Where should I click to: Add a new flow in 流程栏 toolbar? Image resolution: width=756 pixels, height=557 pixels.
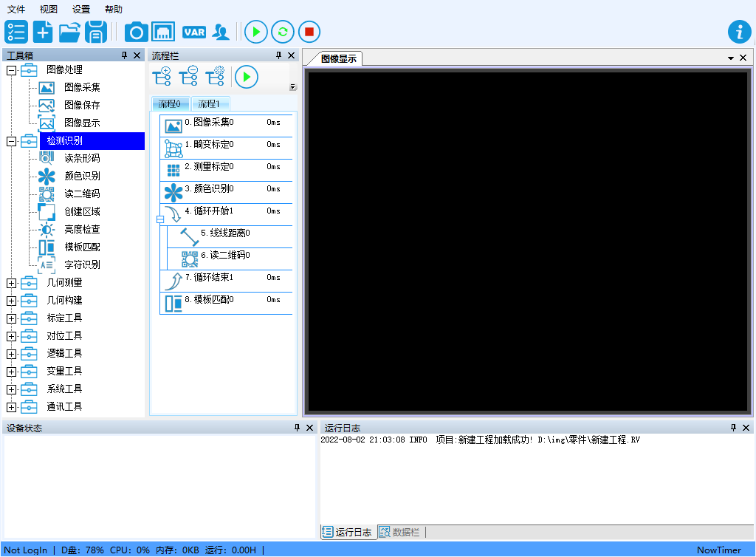click(162, 77)
